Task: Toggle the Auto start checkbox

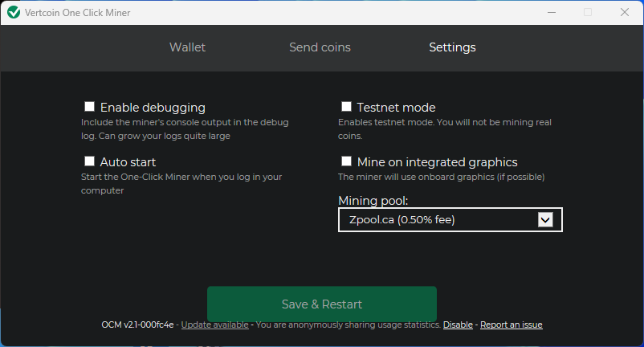Action: coord(89,161)
